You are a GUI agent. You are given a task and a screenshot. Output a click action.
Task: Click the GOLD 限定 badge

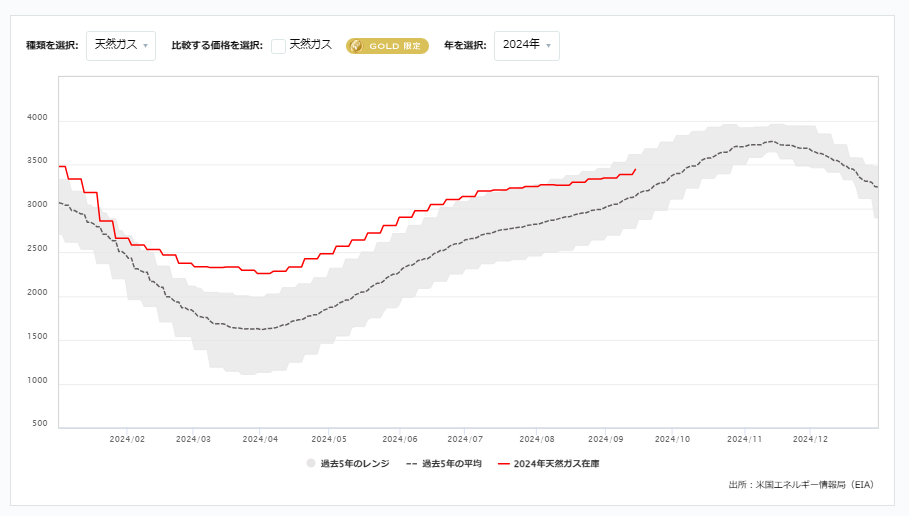387,46
